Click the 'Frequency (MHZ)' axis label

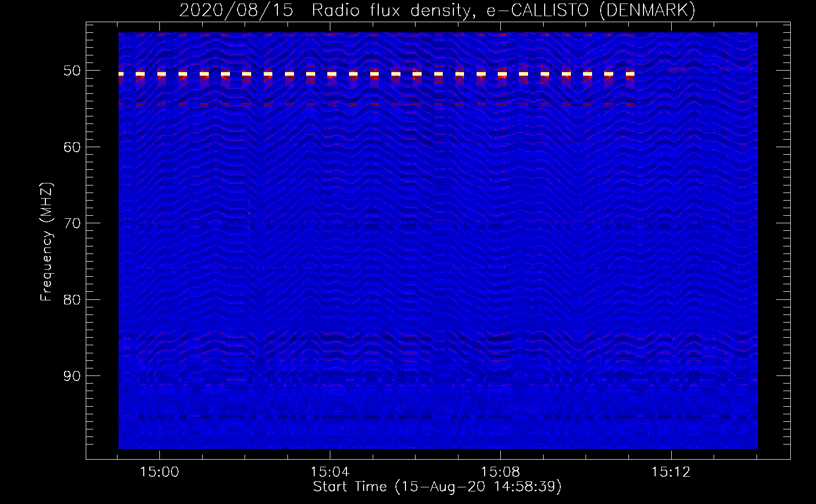(x=46, y=242)
